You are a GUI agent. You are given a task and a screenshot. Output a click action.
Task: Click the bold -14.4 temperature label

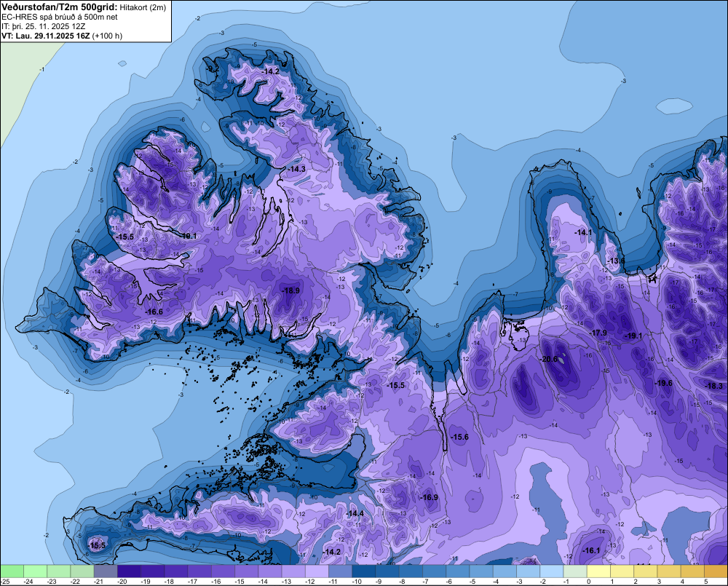(355, 513)
